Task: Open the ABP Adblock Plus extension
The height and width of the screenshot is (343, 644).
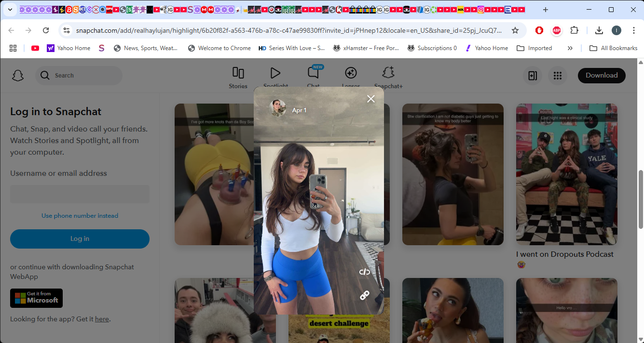Action: tap(556, 30)
